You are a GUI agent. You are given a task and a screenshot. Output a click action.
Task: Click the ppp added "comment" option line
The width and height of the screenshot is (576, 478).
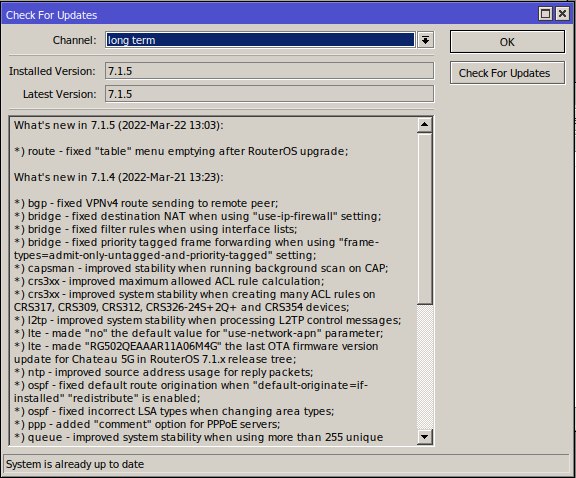tap(147, 424)
